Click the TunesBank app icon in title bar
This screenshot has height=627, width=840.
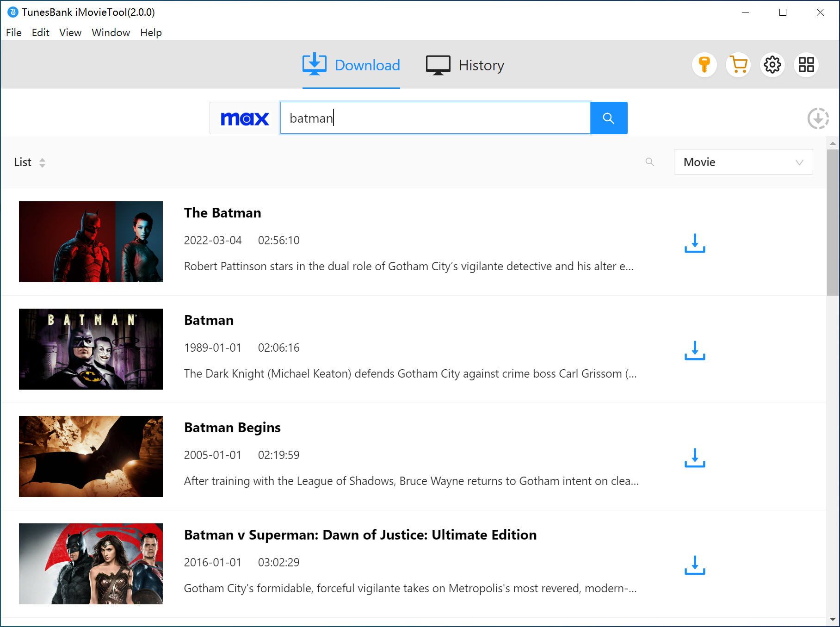pyautogui.click(x=13, y=12)
